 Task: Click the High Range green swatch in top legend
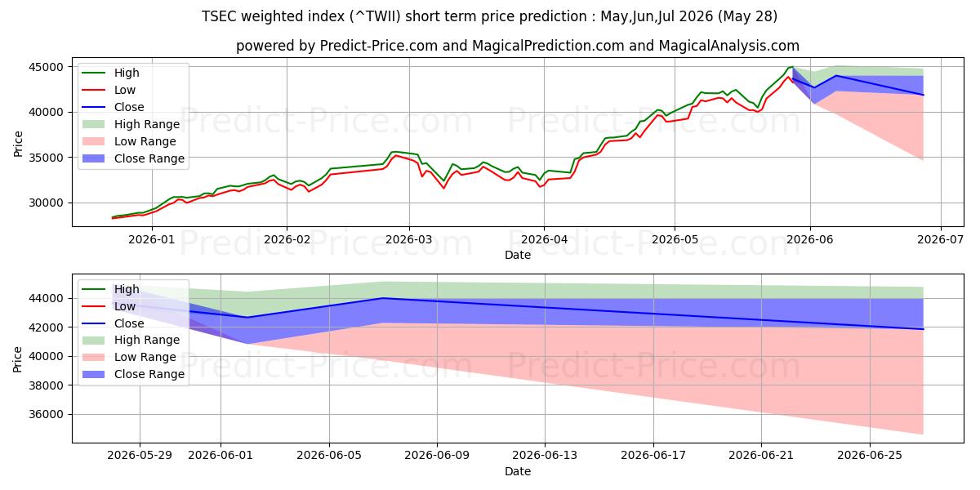pyautogui.click(x=96, y=124)
